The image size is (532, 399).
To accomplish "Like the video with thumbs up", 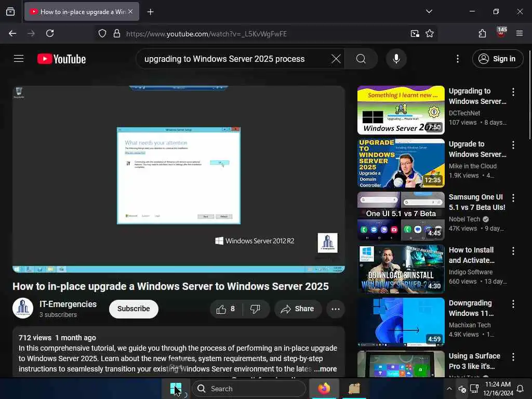I will 225,309.
